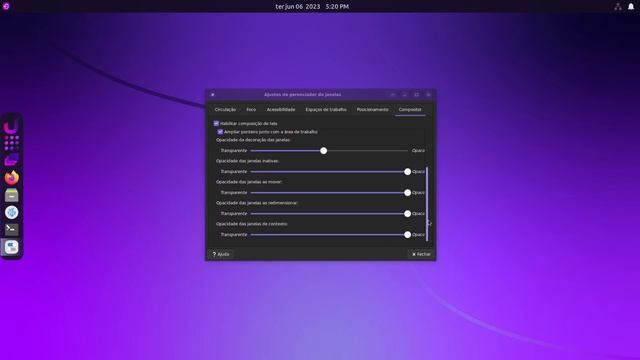Click the Fechar button
The height and width of the screenshot is (360, 640).
421,254
